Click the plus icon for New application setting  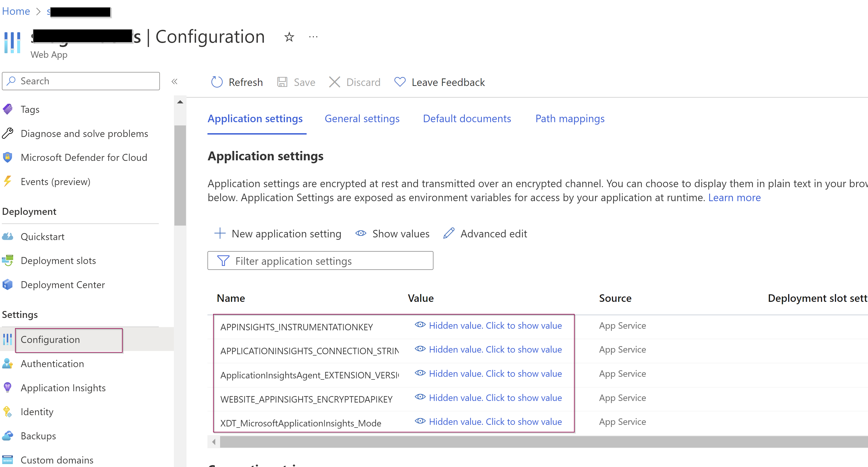click(x=220, y=233)
